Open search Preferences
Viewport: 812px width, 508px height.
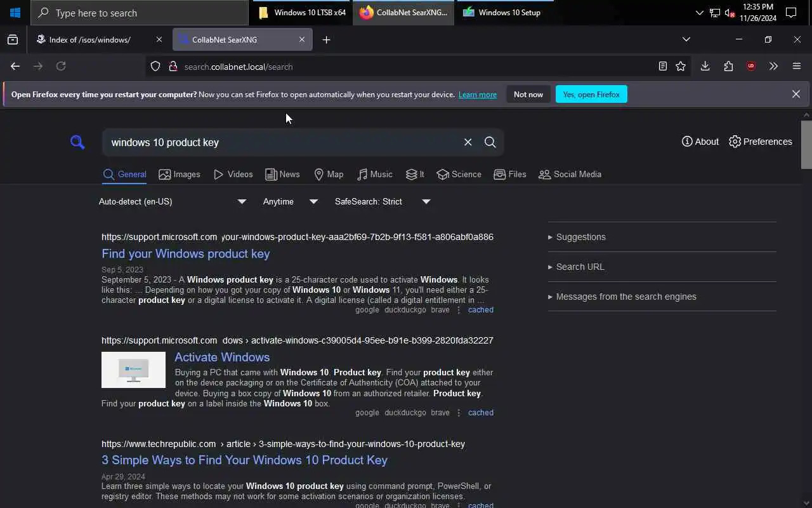(x=761, y=142)
